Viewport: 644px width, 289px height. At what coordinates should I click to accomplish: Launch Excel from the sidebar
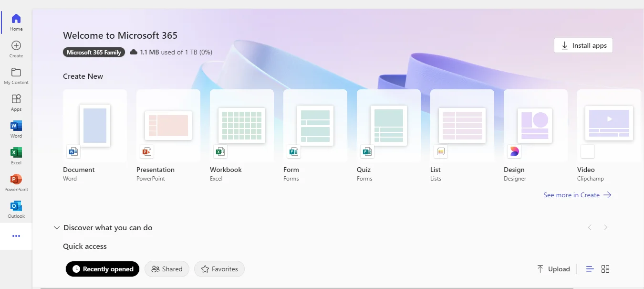coord(16,152)
